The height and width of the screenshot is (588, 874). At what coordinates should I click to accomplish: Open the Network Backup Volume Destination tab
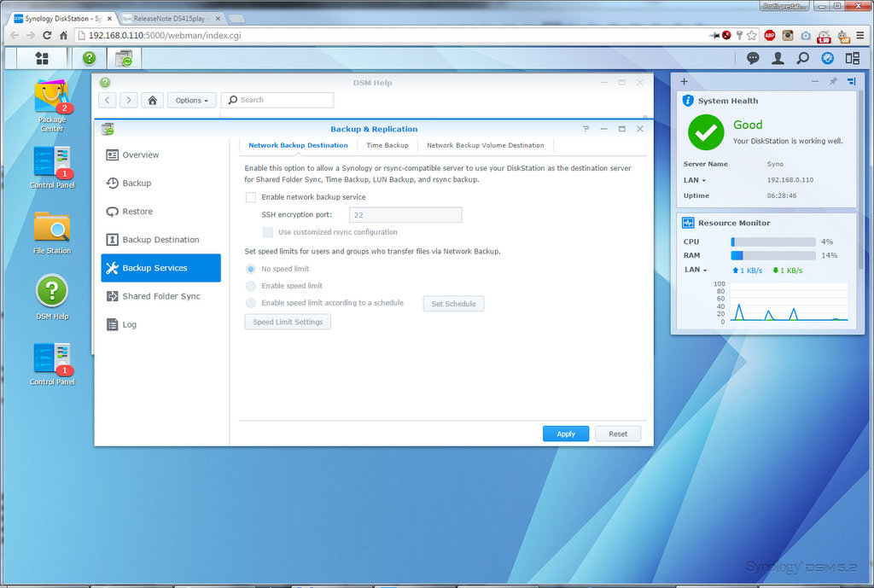coord(486,145)
